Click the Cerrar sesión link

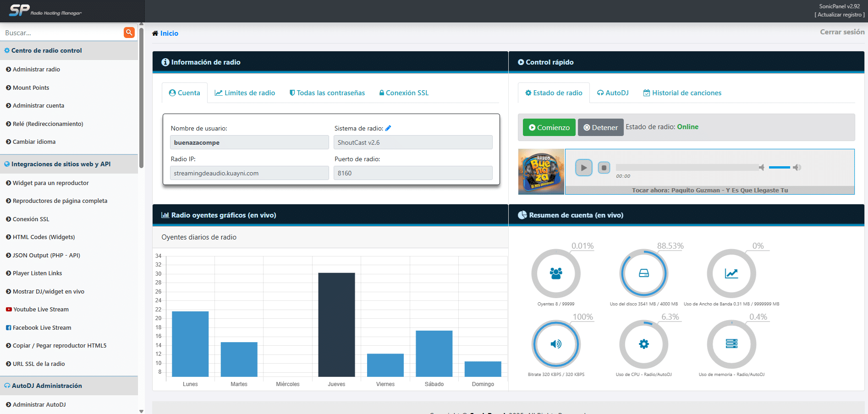pyautogui.click(x=842, y=32)
